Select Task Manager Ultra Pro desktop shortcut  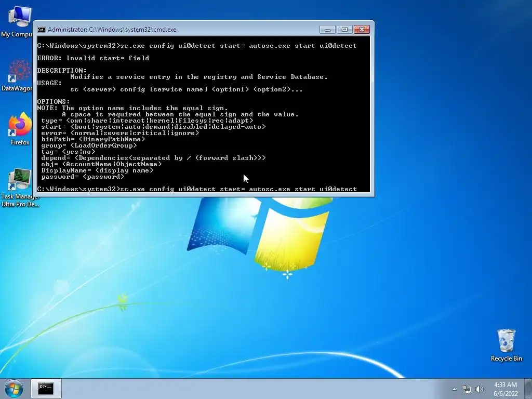20,188
